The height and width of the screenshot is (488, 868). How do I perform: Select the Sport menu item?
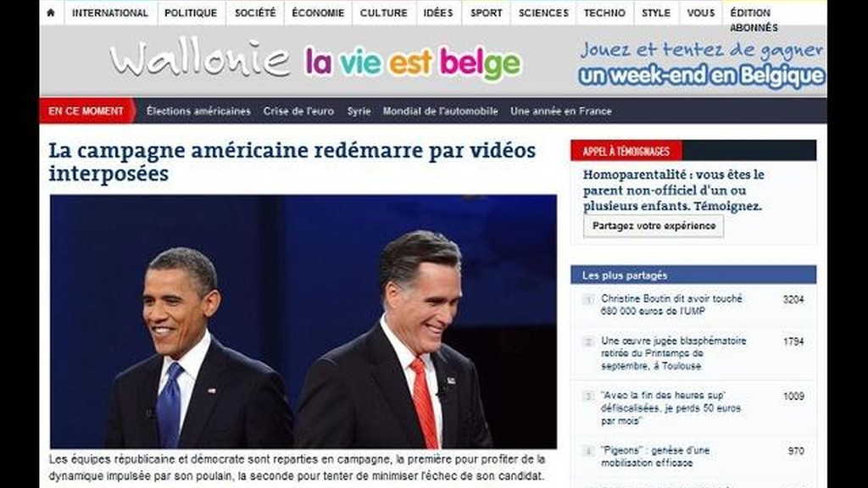pyautogui.click(x=487, y=13)
